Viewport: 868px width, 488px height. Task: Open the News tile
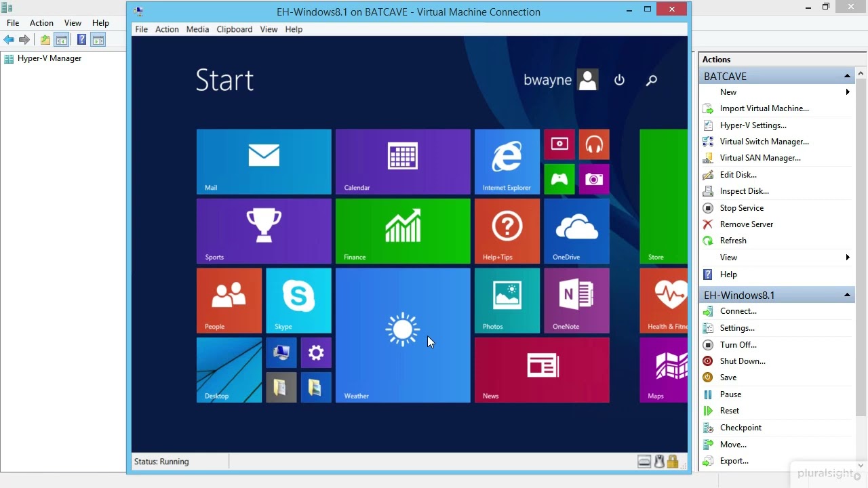542,370
